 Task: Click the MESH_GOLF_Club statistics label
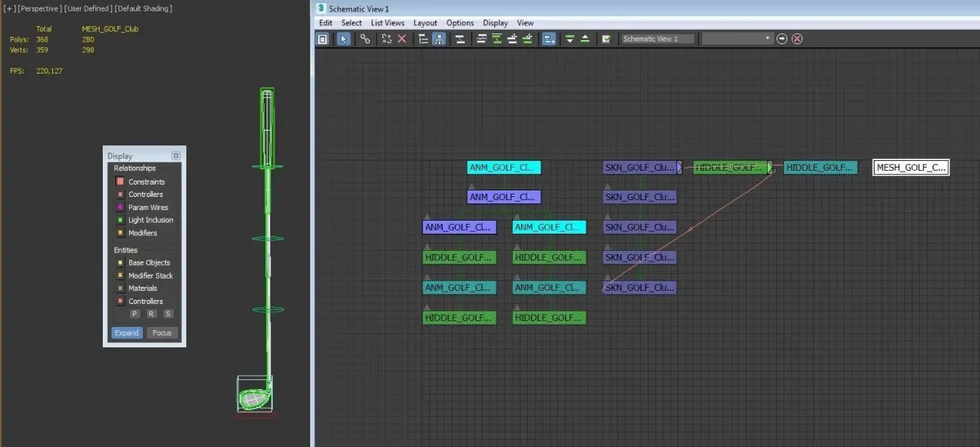(x=111, y=29)
